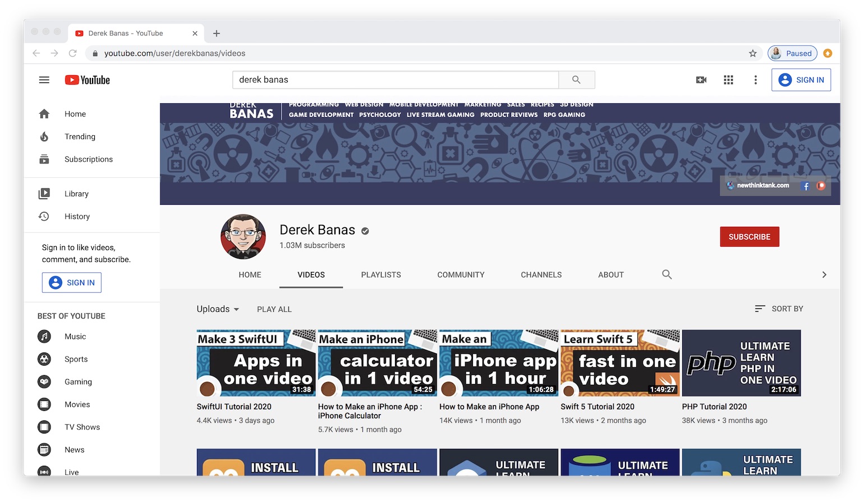This screenshot has width=864, height=504.
Task: Open the hamburger guide menu
Action: pos(44,80)
